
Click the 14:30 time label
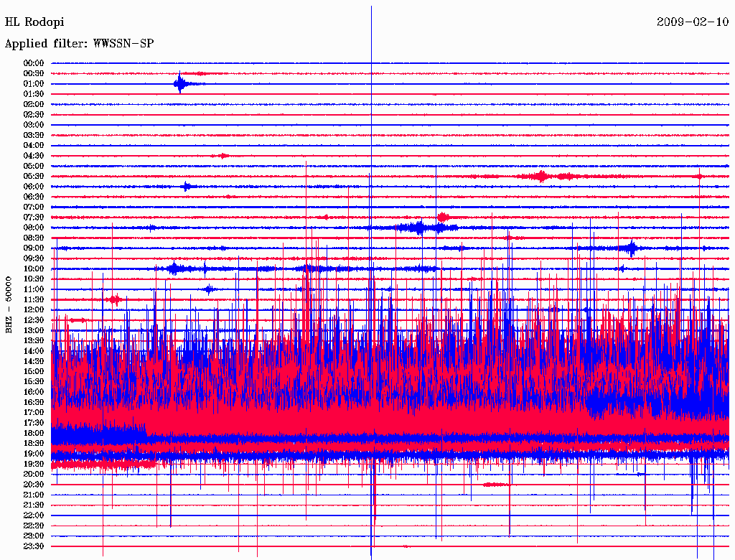point(34,361)
